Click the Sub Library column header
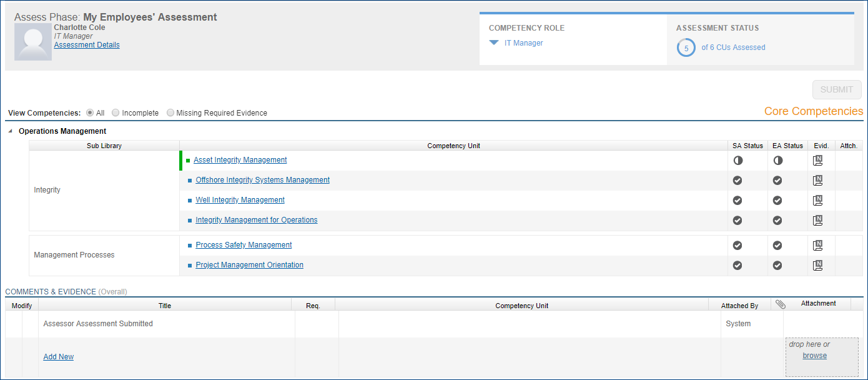The width and height of the screenshot is (868, 380). point(104,146)
